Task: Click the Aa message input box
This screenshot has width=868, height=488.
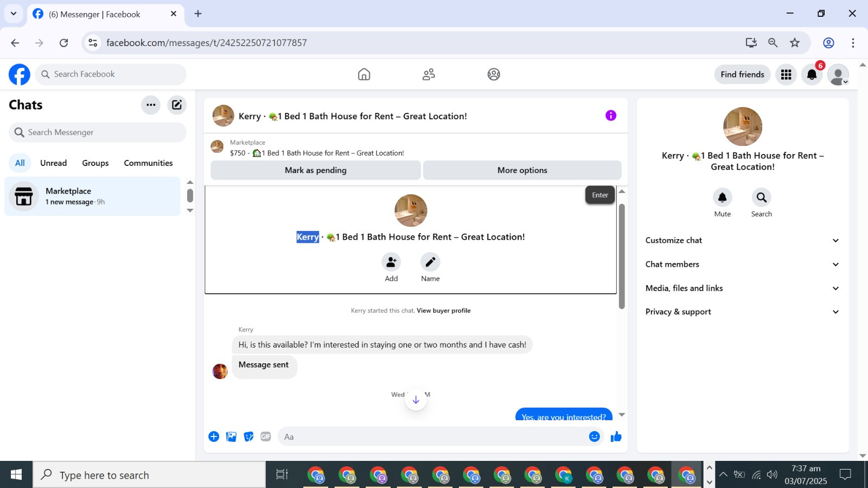Action: coord(431,436)
